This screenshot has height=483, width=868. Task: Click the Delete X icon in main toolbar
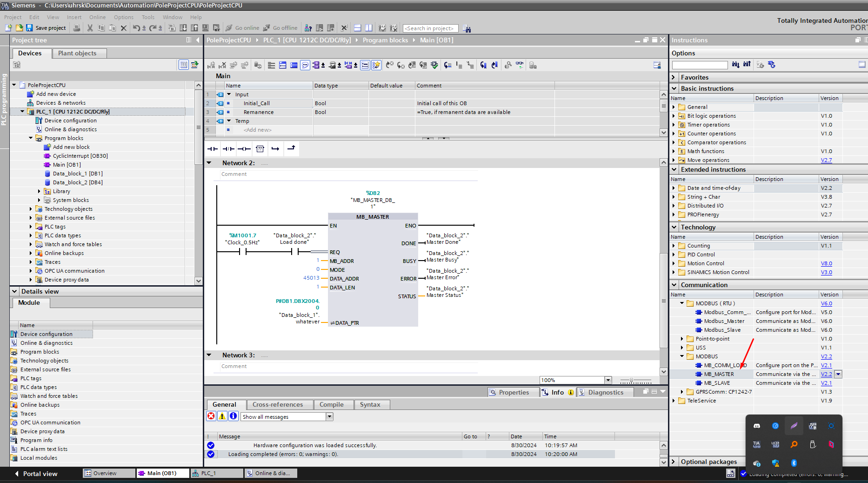tap(123, 28)
